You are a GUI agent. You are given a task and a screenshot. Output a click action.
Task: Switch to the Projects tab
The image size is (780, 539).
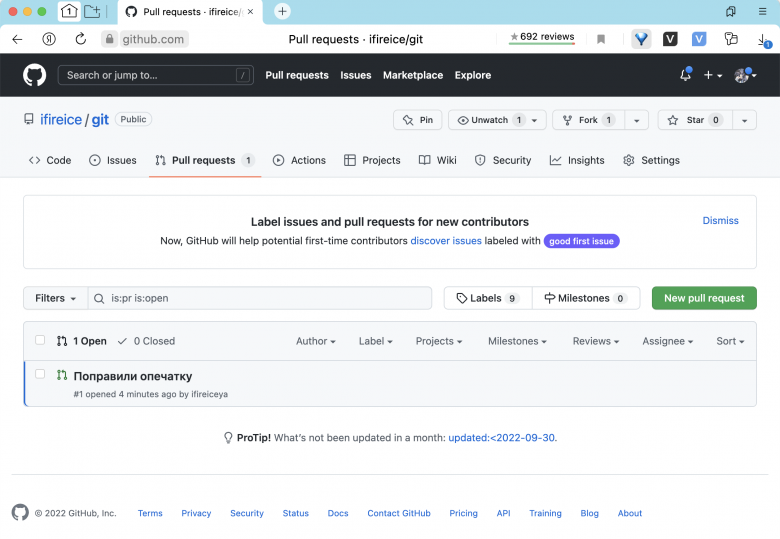click(x=372, y=160)
